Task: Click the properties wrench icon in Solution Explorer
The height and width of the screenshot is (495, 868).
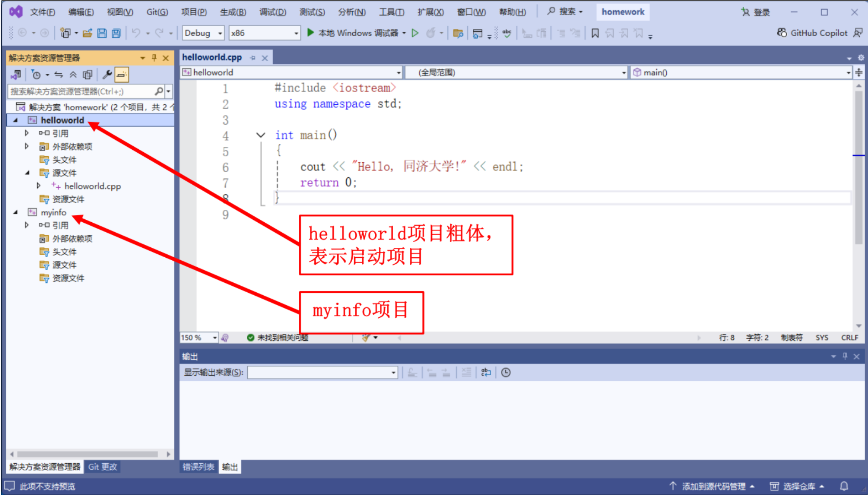Action: point(107,75)
